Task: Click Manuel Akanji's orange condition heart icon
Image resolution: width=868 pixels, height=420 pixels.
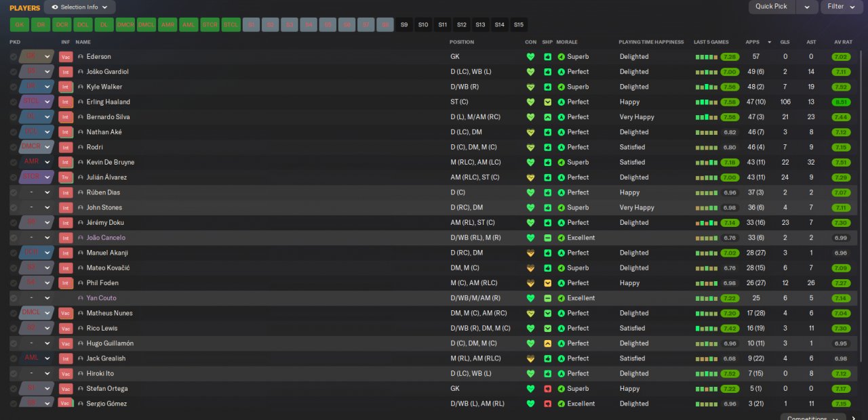Action: tap(530, 253)
